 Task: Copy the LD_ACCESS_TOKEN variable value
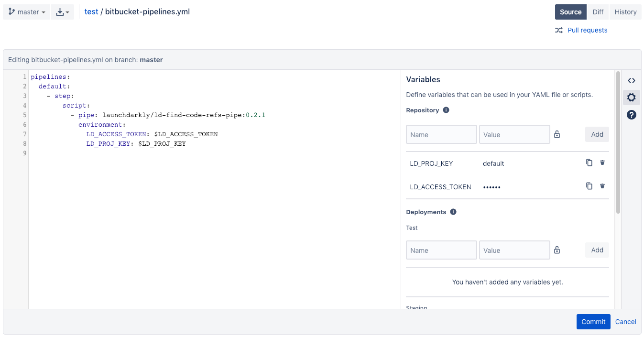click(x=589, y=186)
